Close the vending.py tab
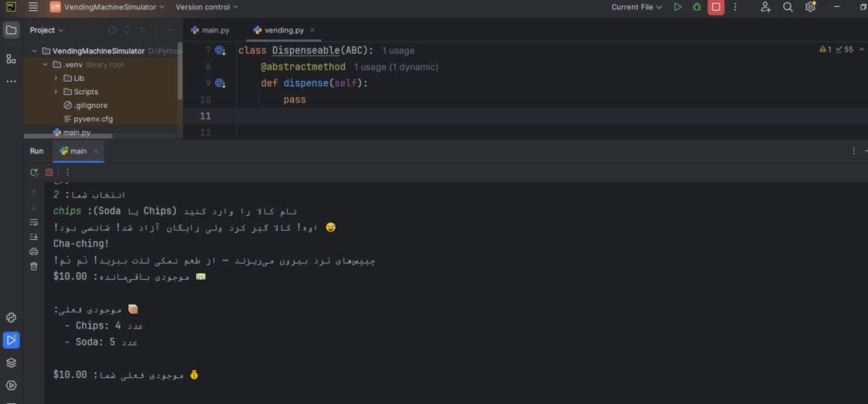Viewport: 868px width, 404px height. [312, 30]
